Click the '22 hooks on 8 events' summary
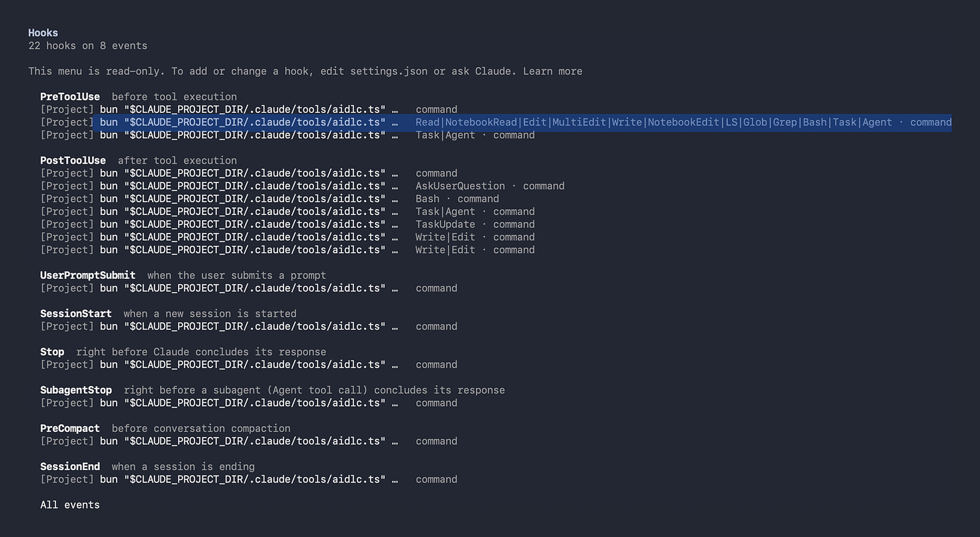Screen dimensions: 980x537 tap(88, 46)
